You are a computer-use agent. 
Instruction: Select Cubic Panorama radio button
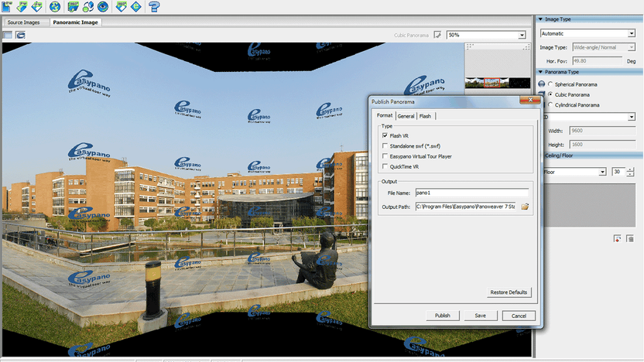(550, 94)
